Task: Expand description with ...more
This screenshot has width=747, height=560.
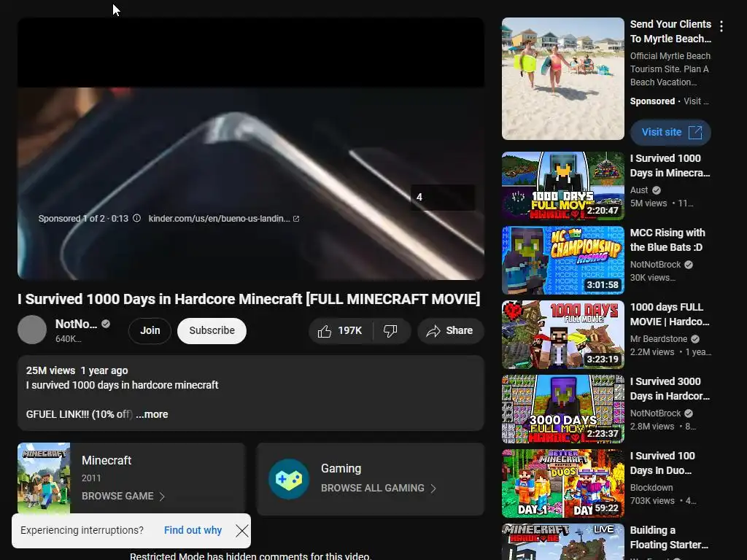Action: click(152, 414)
